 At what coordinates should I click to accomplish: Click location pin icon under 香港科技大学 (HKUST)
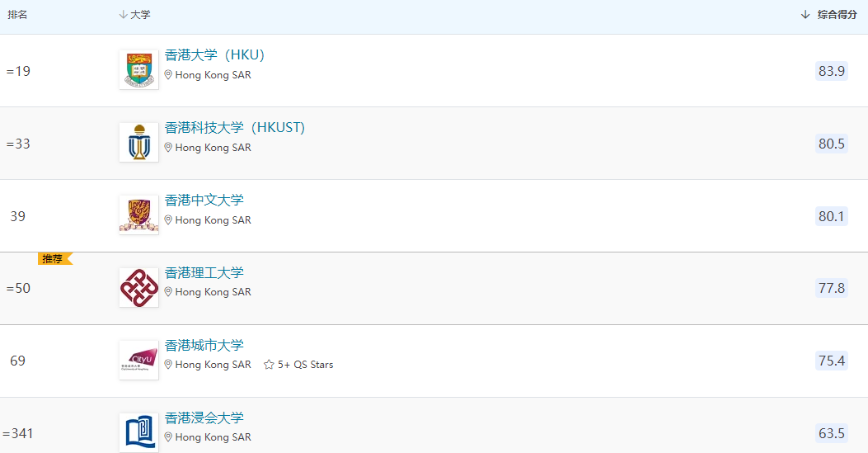coord(168,148)
